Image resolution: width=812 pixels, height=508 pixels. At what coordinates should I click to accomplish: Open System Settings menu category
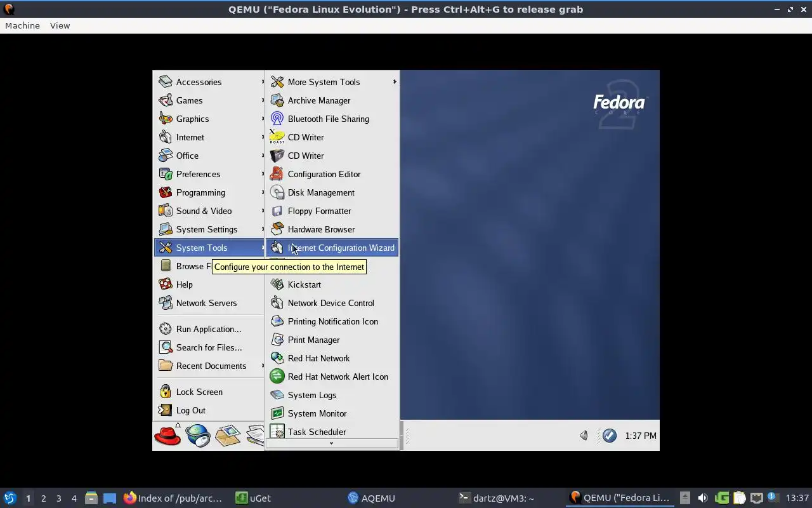click(x=209, y=229)
